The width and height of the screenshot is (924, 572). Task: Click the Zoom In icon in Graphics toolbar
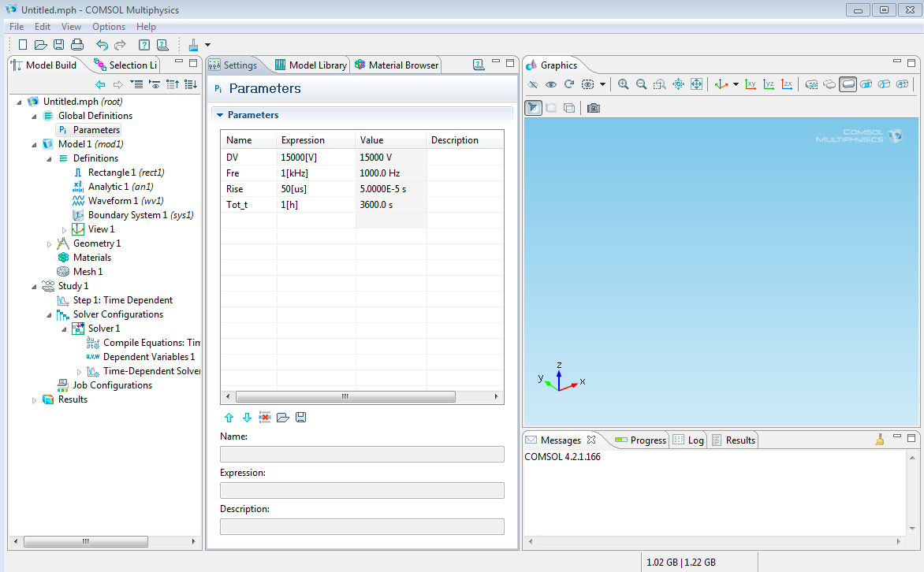624,84
